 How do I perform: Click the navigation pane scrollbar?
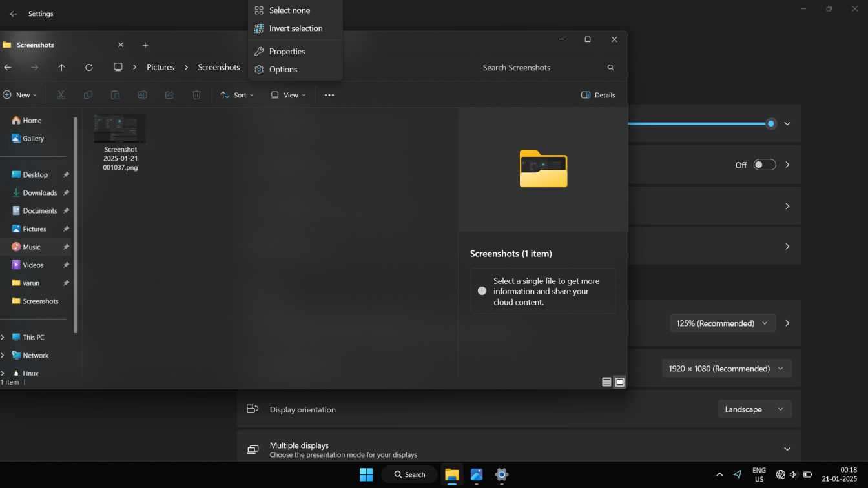[x=76, y=225]
